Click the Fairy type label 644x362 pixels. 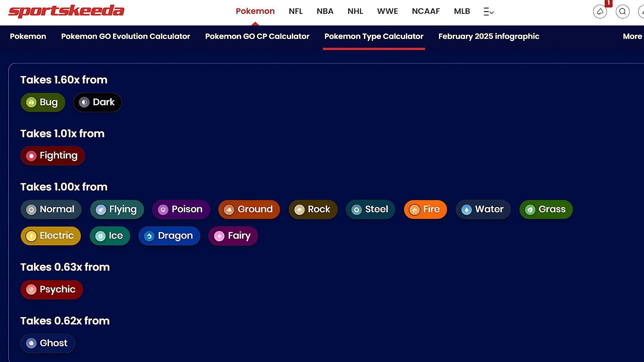(x=239, y=236)
